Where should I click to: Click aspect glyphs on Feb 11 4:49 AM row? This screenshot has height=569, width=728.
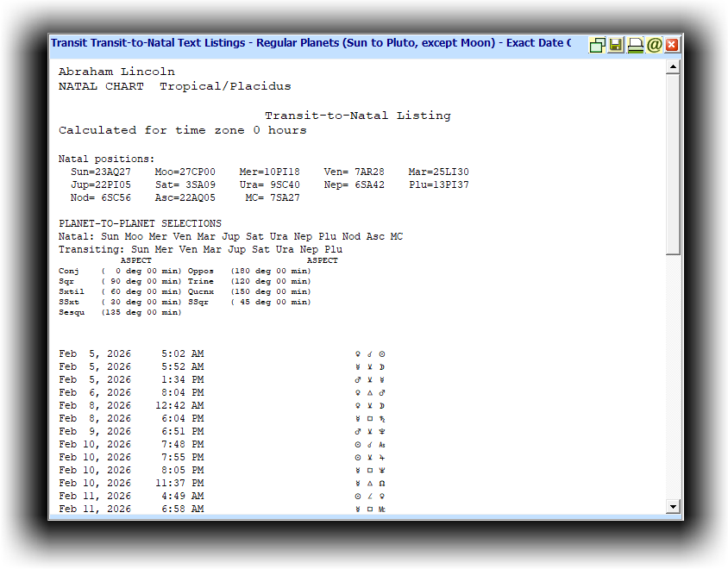coord(369,496)
